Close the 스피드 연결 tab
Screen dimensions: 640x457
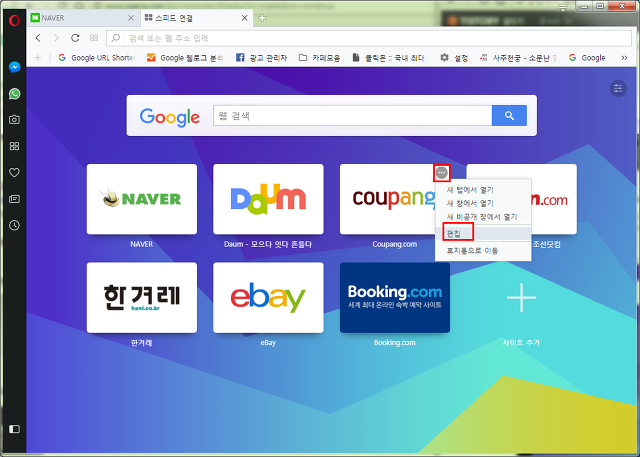pos(244,18)
